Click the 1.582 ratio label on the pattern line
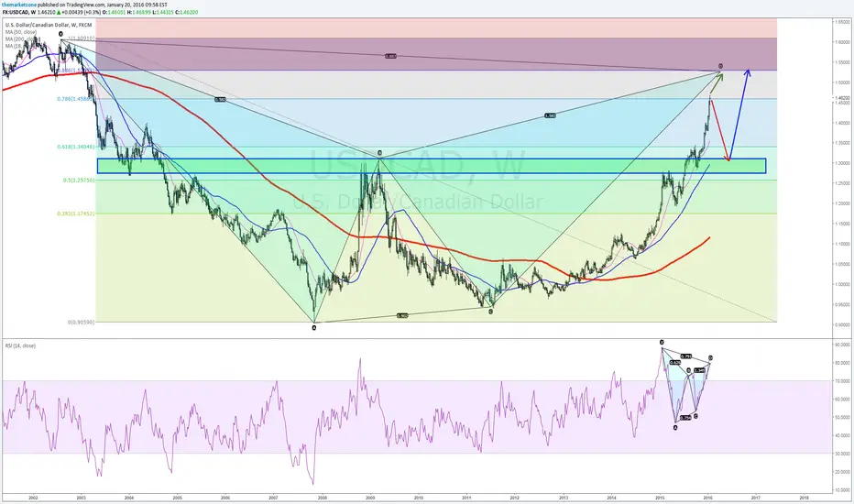Screen dimensions: 854x504 point(550,116)
